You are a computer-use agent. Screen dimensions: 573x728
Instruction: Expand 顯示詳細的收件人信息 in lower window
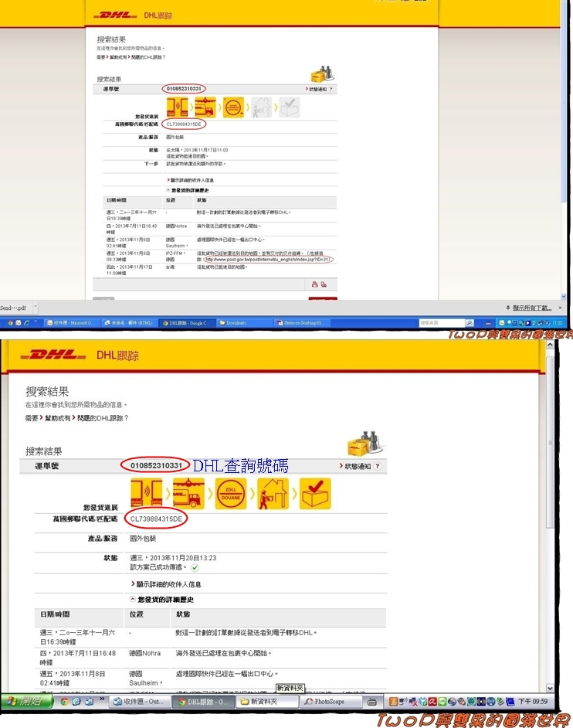[x=166, y=584]
